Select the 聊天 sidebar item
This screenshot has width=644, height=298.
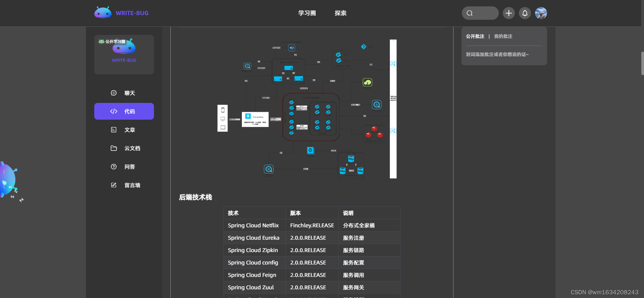click(x=124, y=93)
